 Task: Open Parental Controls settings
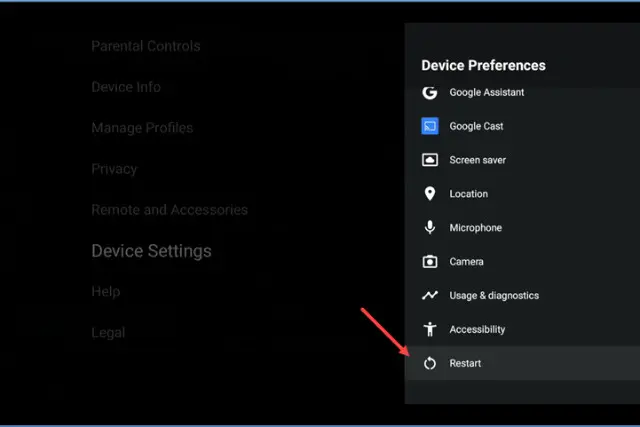click(145, 46)
